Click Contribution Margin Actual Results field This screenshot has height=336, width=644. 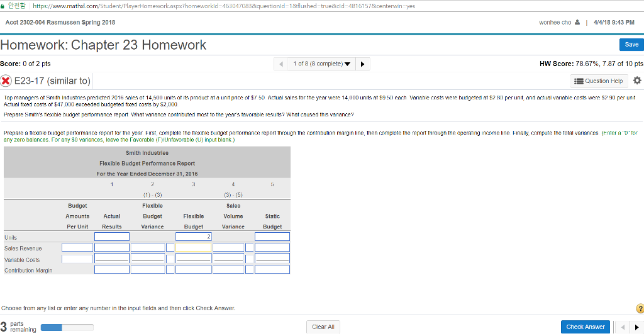tap(112, 269)
